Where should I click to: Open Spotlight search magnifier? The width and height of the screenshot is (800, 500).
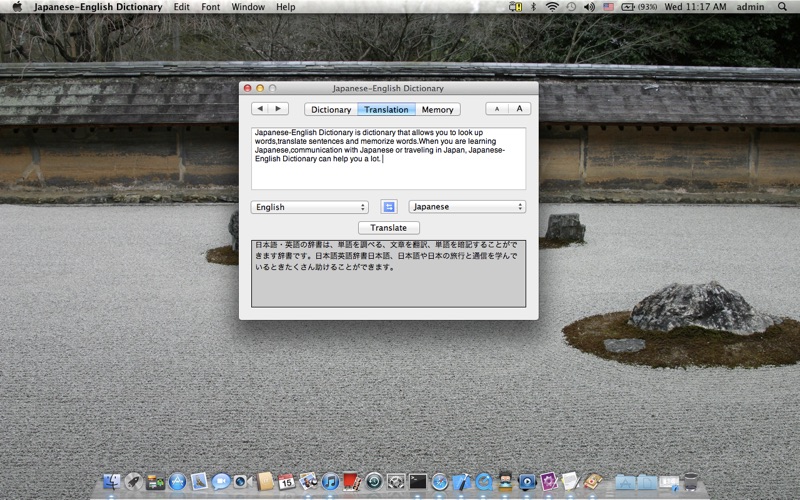(x=782, y=7)
